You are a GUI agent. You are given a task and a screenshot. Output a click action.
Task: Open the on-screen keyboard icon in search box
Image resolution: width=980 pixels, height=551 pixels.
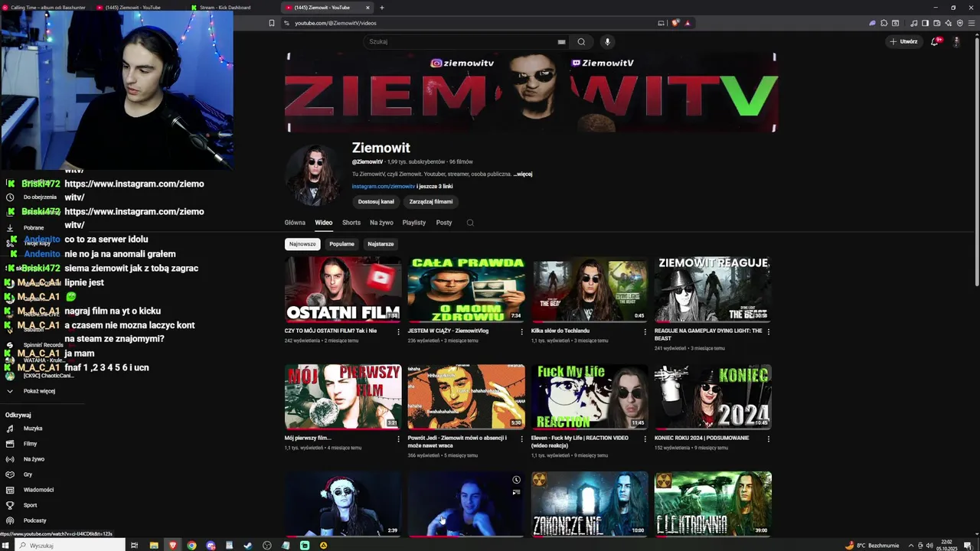[x=561, y=42]
